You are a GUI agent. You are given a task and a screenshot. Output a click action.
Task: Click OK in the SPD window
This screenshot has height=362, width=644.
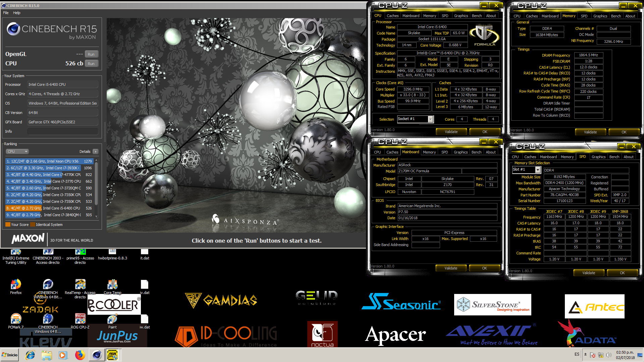point(622,273)
